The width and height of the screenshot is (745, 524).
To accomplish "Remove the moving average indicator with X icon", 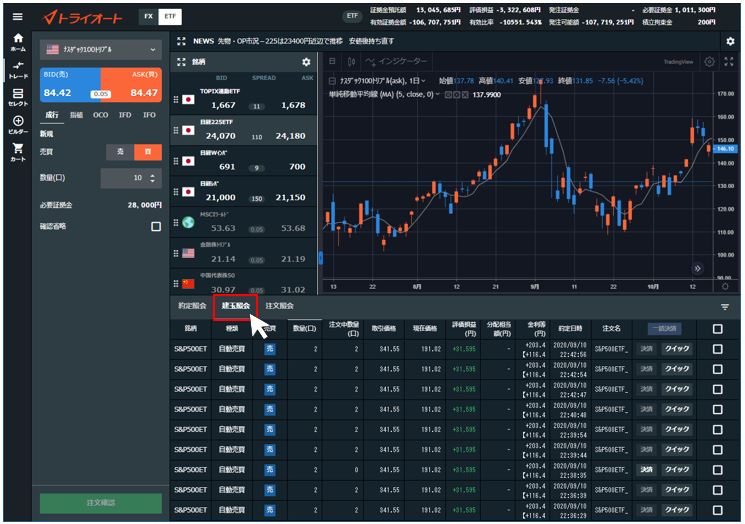I will click(x=465, y=95).
